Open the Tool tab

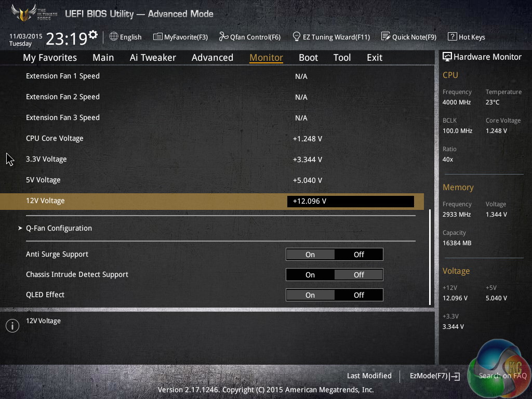pyautogui.click(x=342, y=58)
